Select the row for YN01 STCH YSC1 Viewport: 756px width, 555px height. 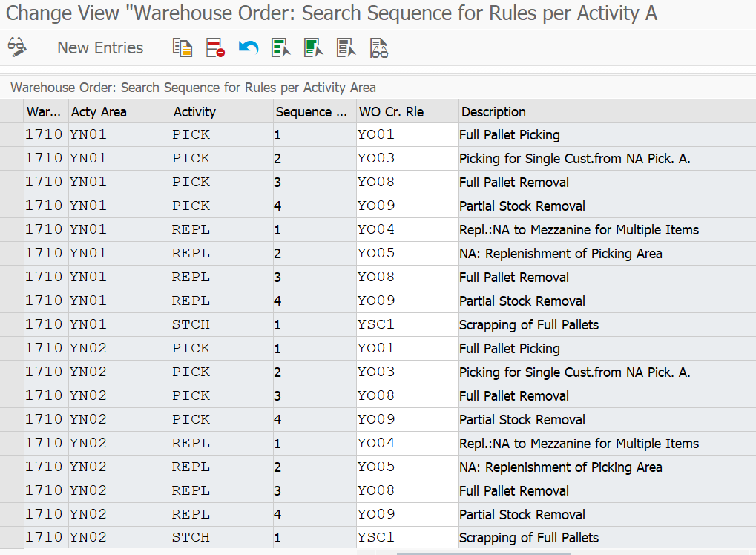(12, 325)
